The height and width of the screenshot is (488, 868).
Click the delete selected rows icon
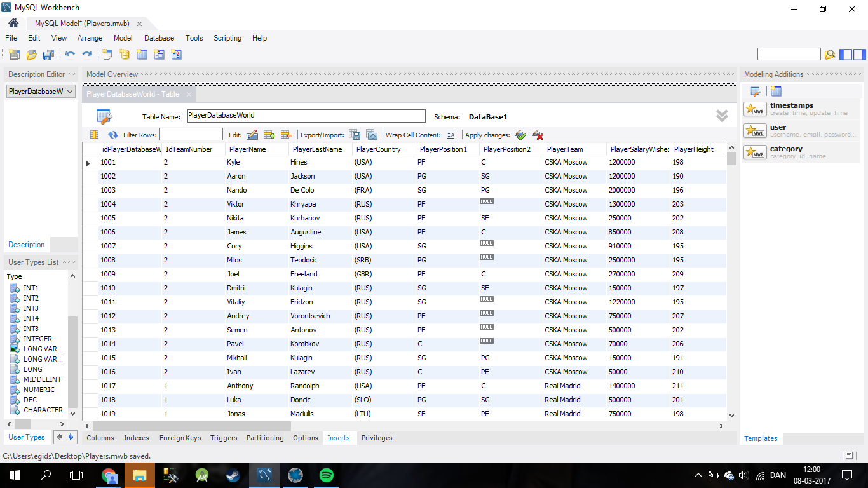(x=286, y=135)
